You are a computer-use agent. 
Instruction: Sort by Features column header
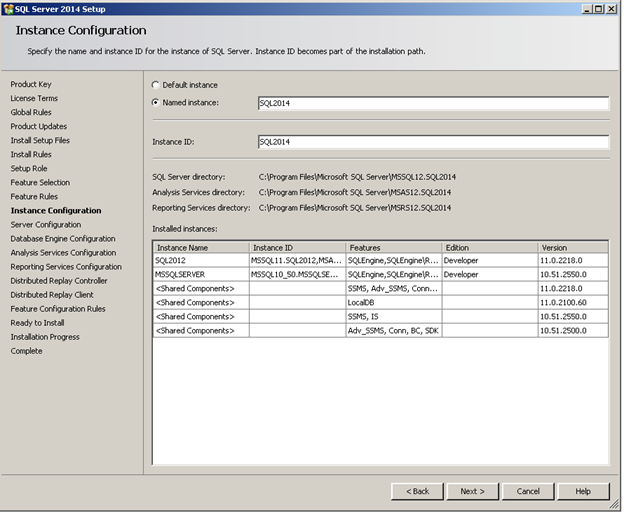click(394, 248)
